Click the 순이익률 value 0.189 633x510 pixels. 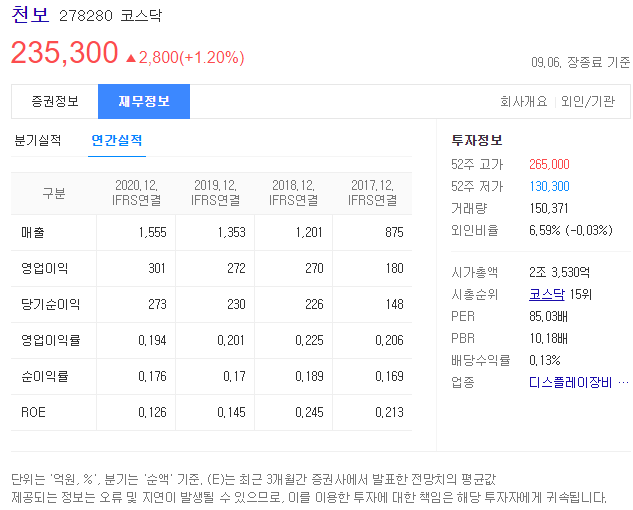click(x=309, y=376)
